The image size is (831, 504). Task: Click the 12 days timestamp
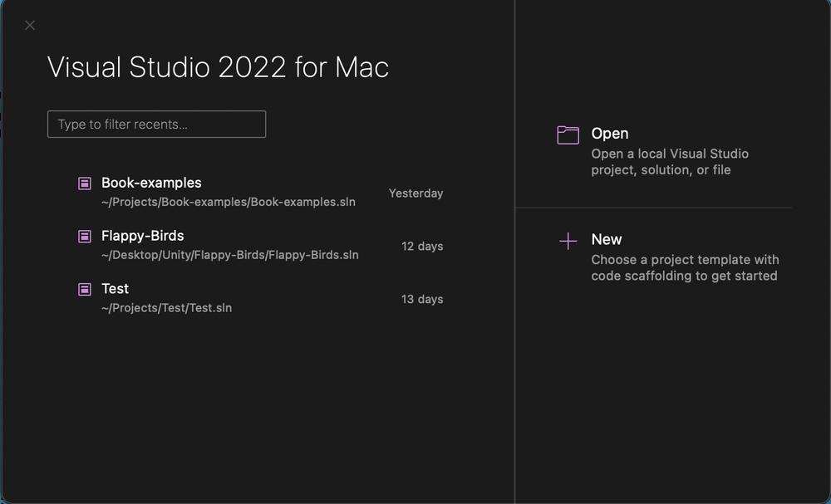[422, 246]
